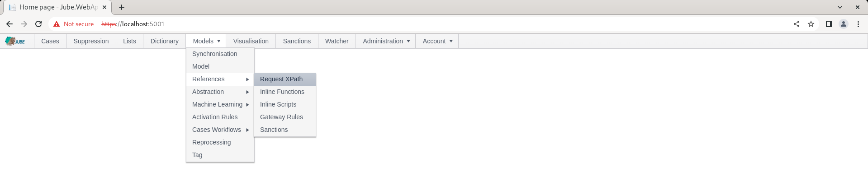Reload the page with browser refresh icon
Image resolution: width=868 pixels, height=177 pixels.
[38, 24]
